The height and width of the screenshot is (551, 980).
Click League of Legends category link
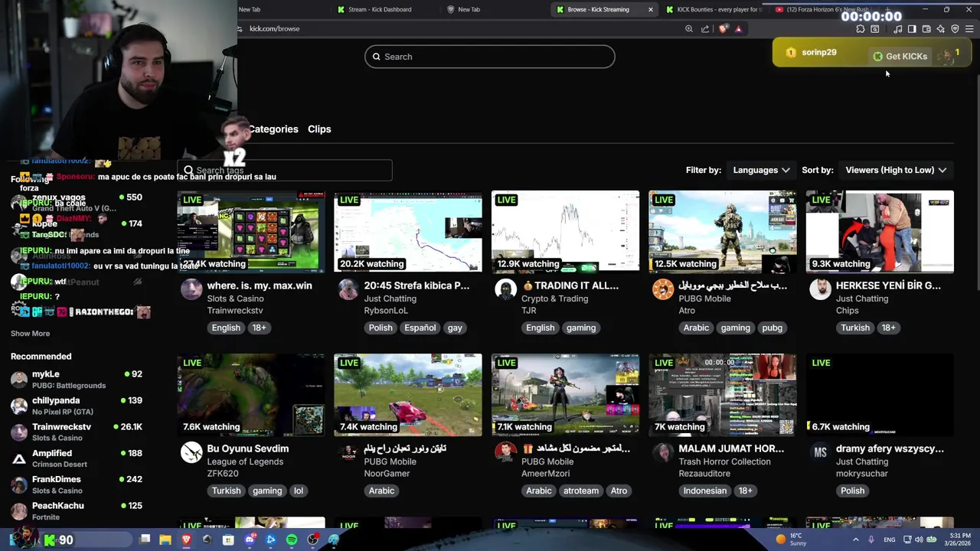pos(245,461)
